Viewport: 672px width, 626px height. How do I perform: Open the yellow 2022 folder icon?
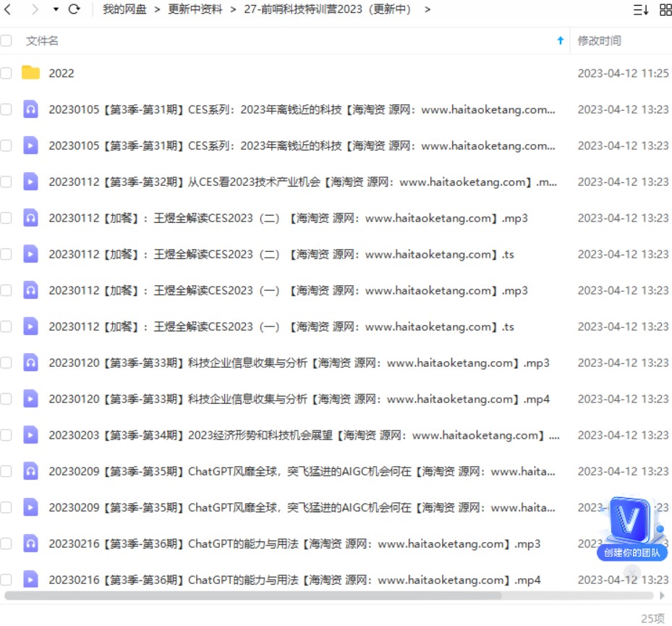click(30, 72)
